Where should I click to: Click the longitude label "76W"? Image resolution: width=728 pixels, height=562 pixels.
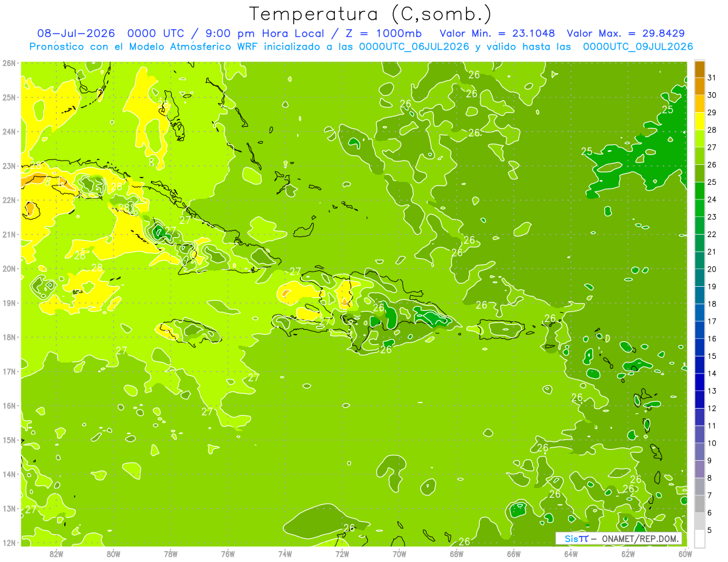(228, 554)
